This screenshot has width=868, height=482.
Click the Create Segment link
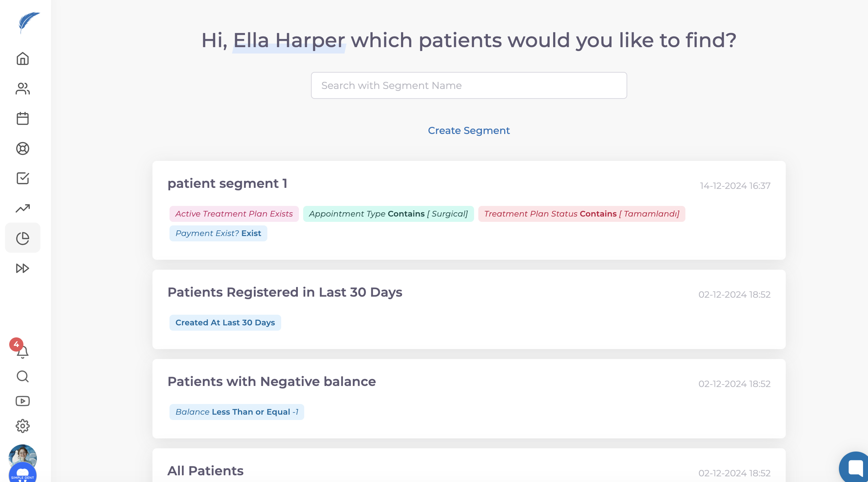point(469,130)
